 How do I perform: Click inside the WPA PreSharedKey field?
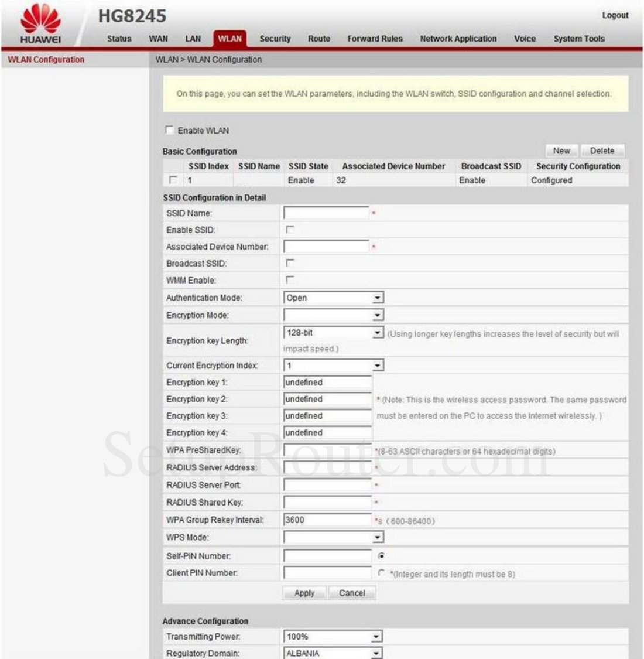coord(326,450)
